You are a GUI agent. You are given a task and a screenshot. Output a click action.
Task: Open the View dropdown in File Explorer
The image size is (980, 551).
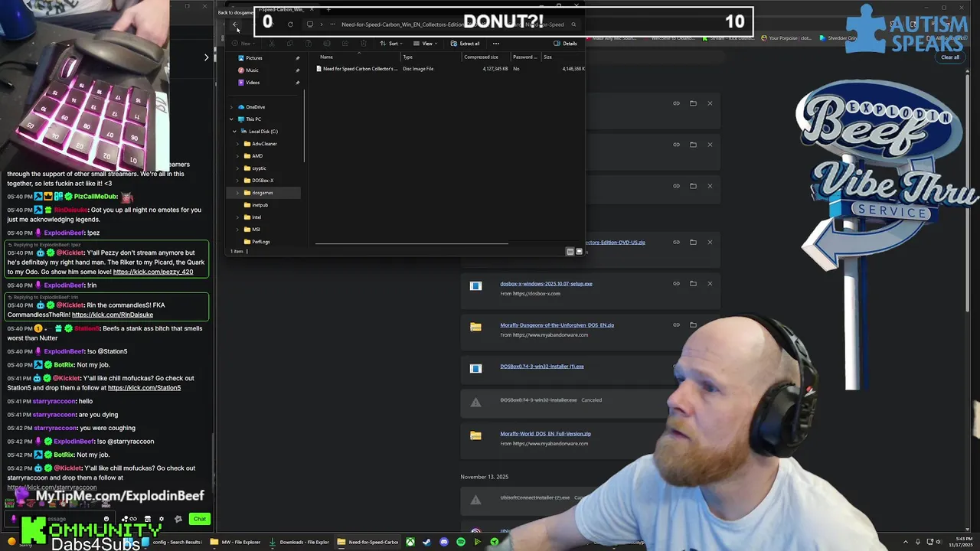423,44
